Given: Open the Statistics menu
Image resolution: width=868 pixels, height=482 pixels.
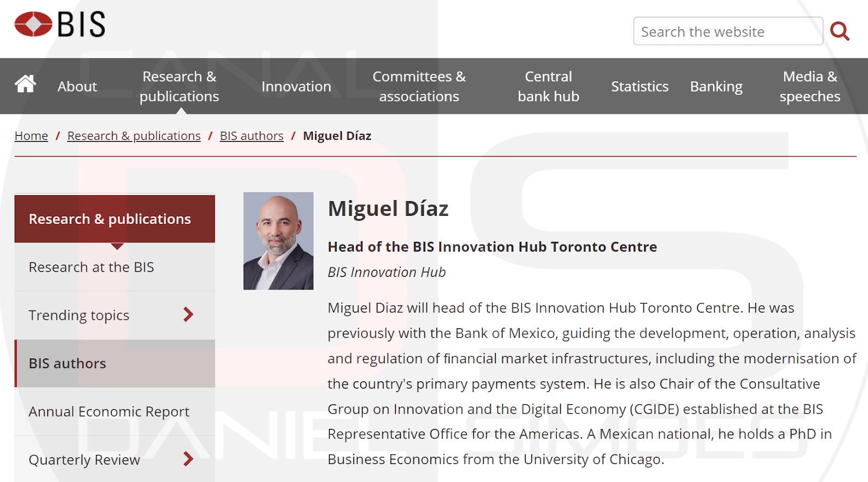Looking at the screenshot, I should click(640, 86).
